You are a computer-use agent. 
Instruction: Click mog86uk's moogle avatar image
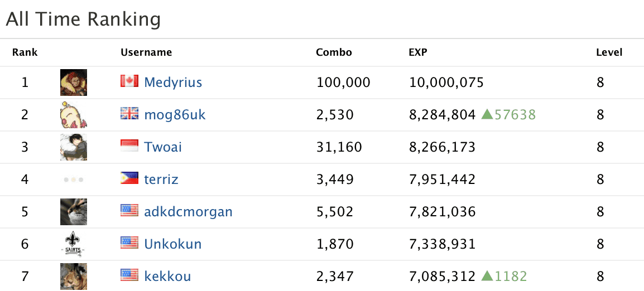pyautogui.click(x=74, y=115)
